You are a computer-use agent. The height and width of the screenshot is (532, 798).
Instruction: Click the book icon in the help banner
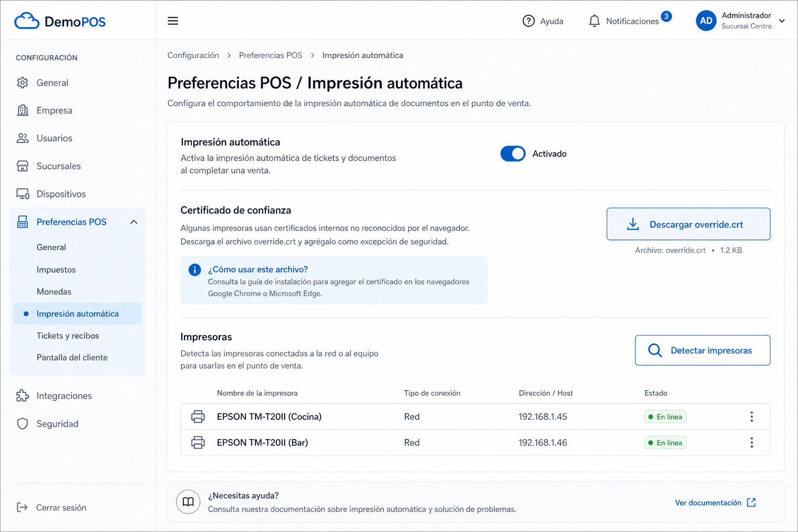click(188, 502)
